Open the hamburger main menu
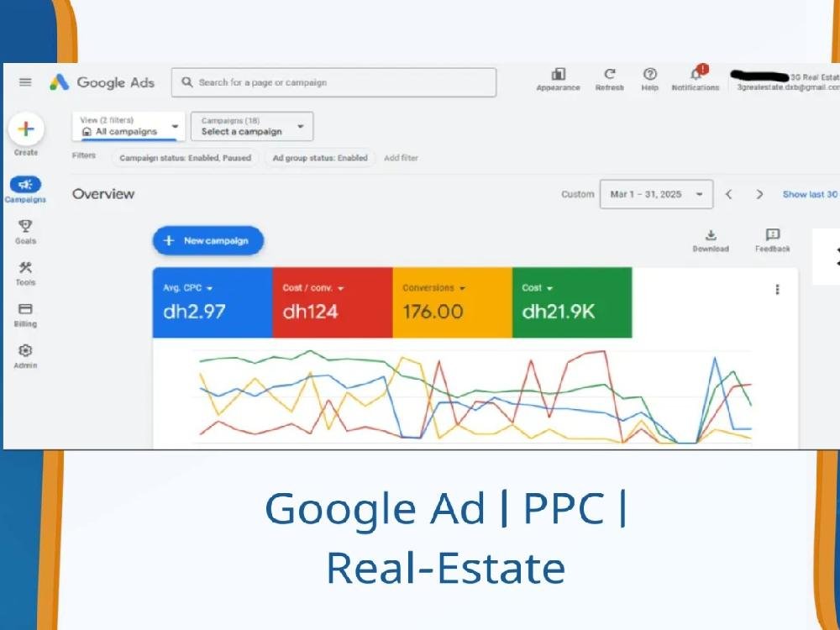Image resolution: width=840 pixels, height=630 pixels. (25, 82)
